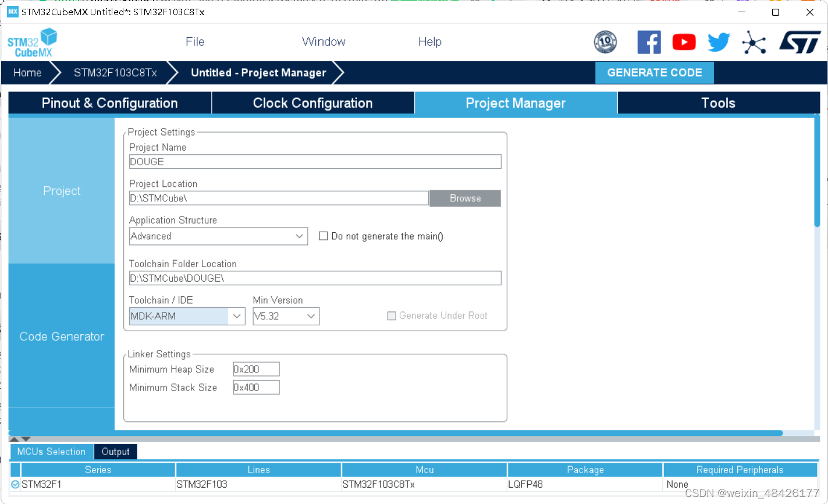Screen dimensions: 828x504
Task: Click the Series column header
Action: click(x=98, y=470)
